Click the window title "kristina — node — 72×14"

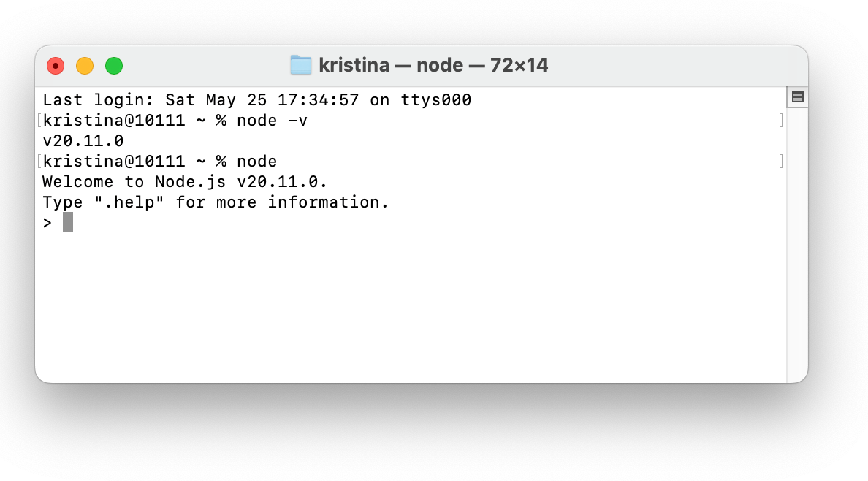pos(433,66)
